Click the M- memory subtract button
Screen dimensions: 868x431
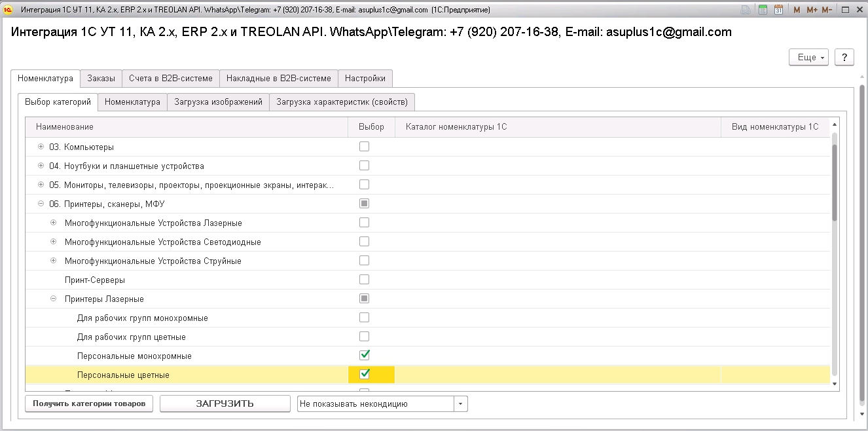[x=827, y=10]
